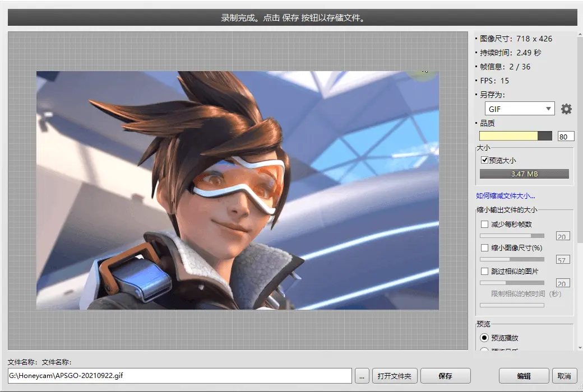
Task: Click the recorded GIF preview image
Action: [x=238, y=190]
